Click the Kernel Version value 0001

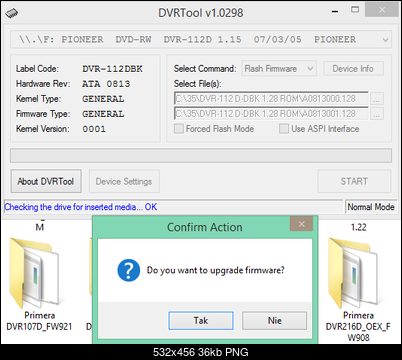[94, 129]
